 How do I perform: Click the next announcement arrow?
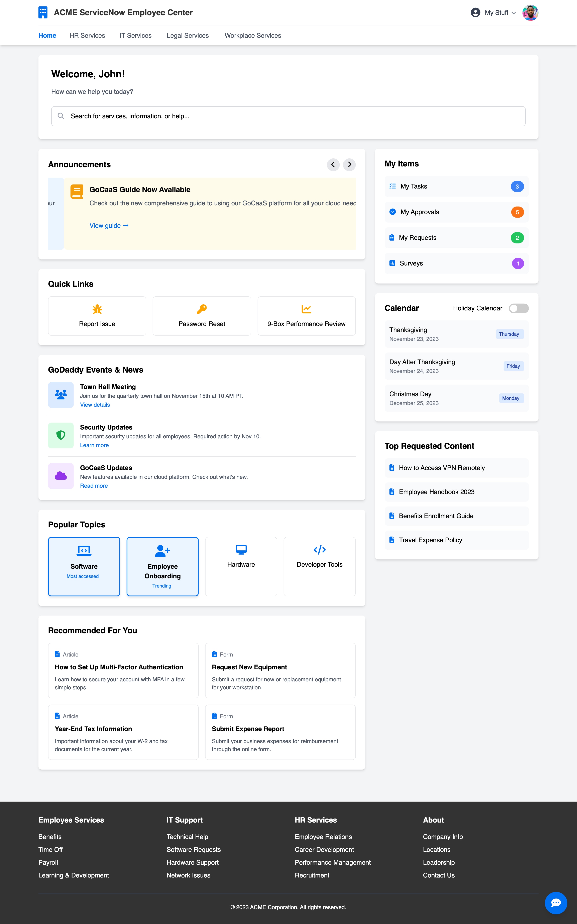pyautogui.click(x=349, y=165)
